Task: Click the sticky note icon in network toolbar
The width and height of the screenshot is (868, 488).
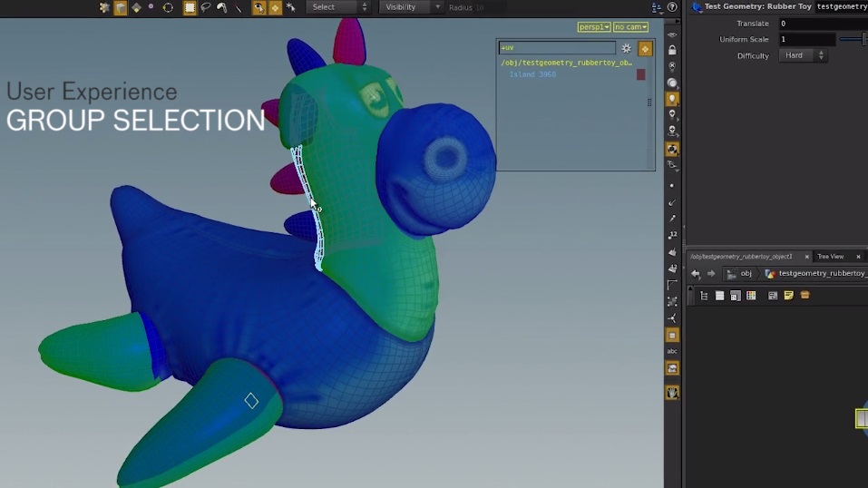Action: pyautogui.click(x=788, y=296)
